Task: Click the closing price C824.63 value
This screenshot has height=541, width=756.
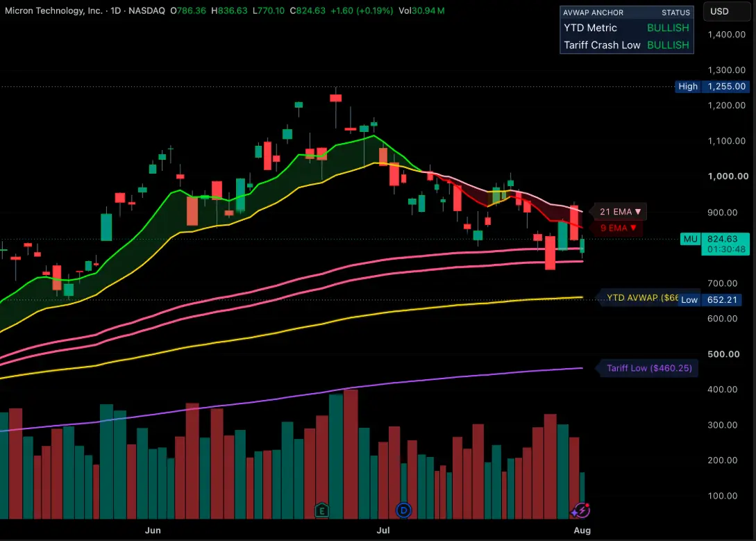Action: 308,10
